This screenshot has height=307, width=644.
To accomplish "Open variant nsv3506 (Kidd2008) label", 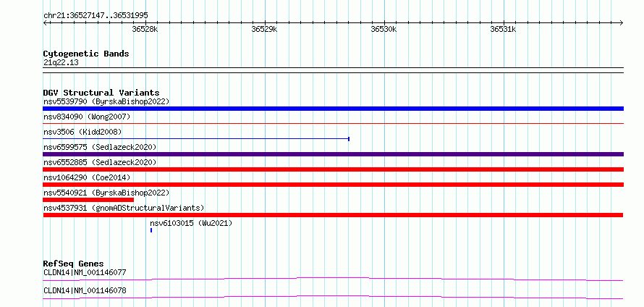I will (82, 132).
